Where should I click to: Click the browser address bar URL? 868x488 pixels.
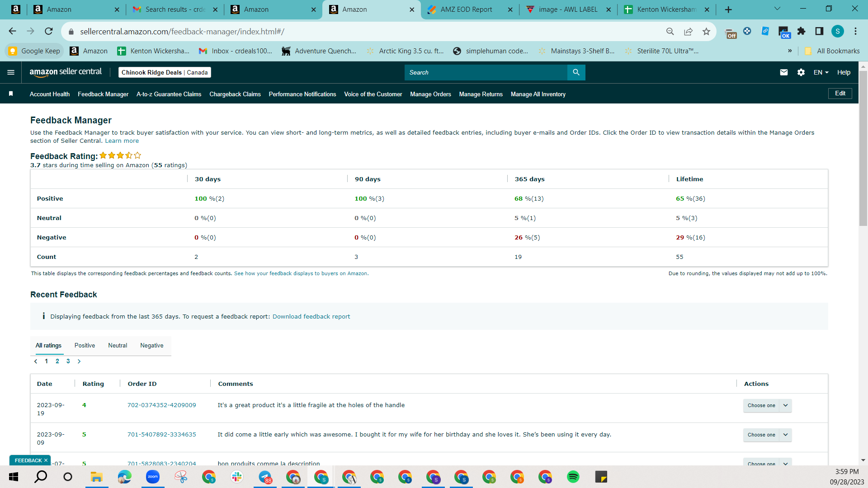point(182,31)
